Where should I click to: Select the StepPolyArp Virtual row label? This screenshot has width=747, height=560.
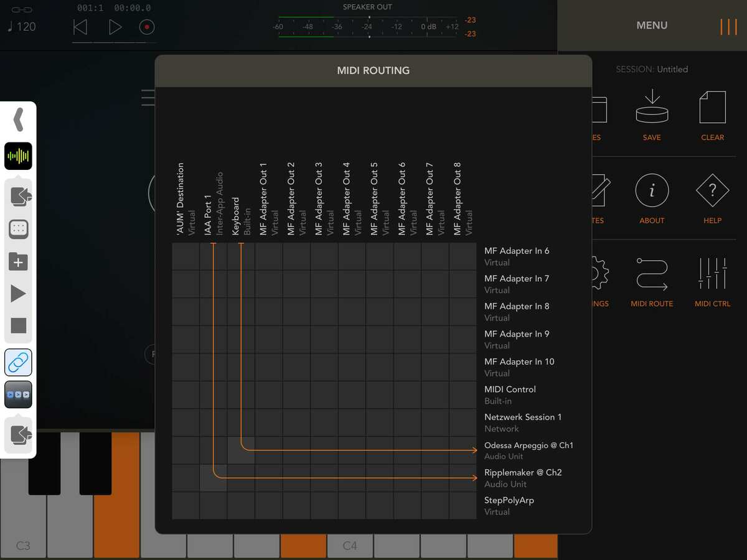tap(509, 506)
